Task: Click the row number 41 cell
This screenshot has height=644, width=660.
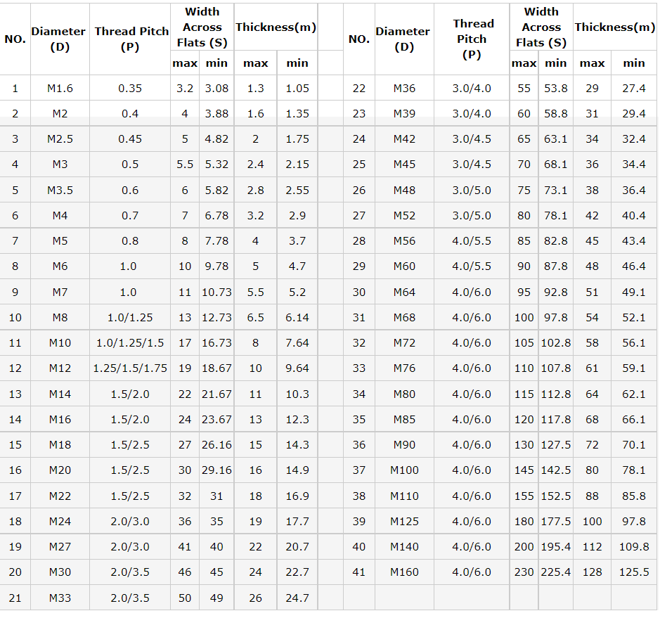Action: tap(358, 572)
